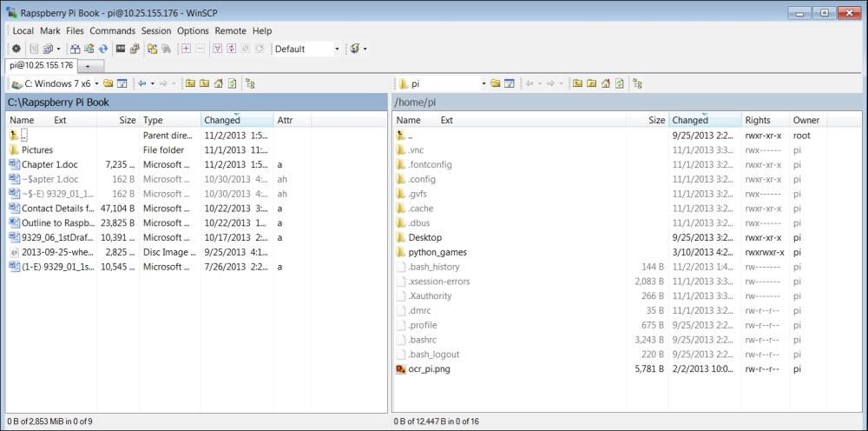Select the pi@10.25.155.176 session tab

(x=42, y=65)
